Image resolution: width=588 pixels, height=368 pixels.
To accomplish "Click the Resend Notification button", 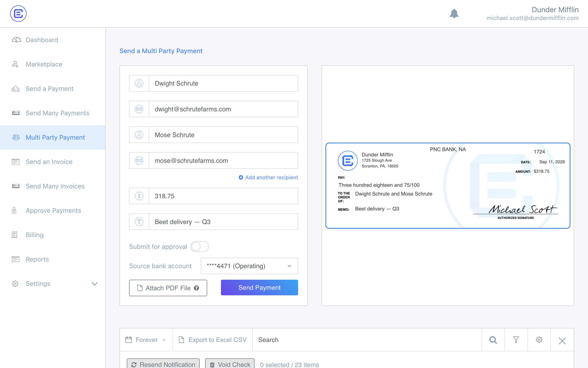I will (163, 364).
